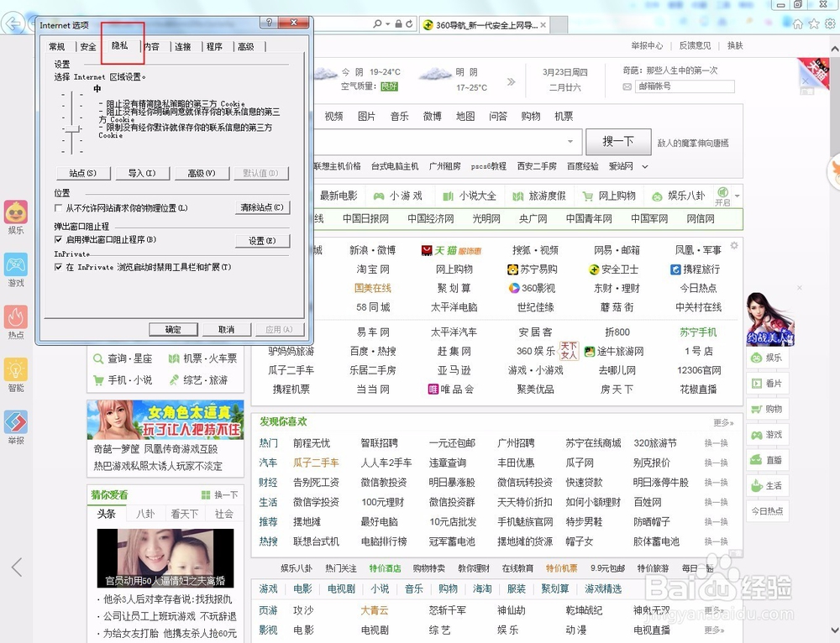Screen dimensions: 840x643
Task: Click the search magnifier in the address bar
Action: pos(377,24)
